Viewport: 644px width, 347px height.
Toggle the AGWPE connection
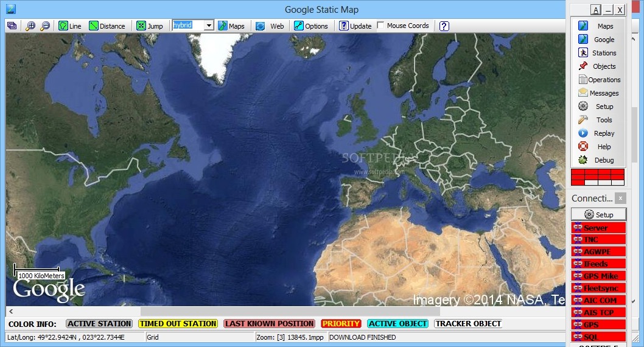(x=598, y=251)
